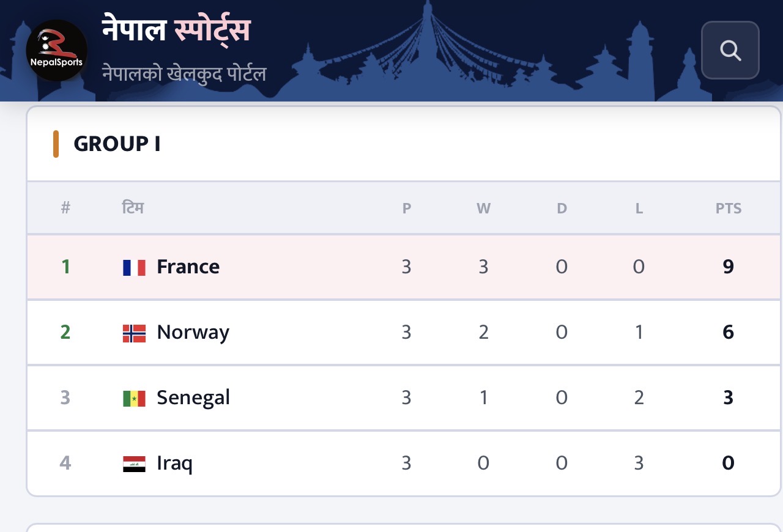Click the France flag icon

tap(134, 267)
